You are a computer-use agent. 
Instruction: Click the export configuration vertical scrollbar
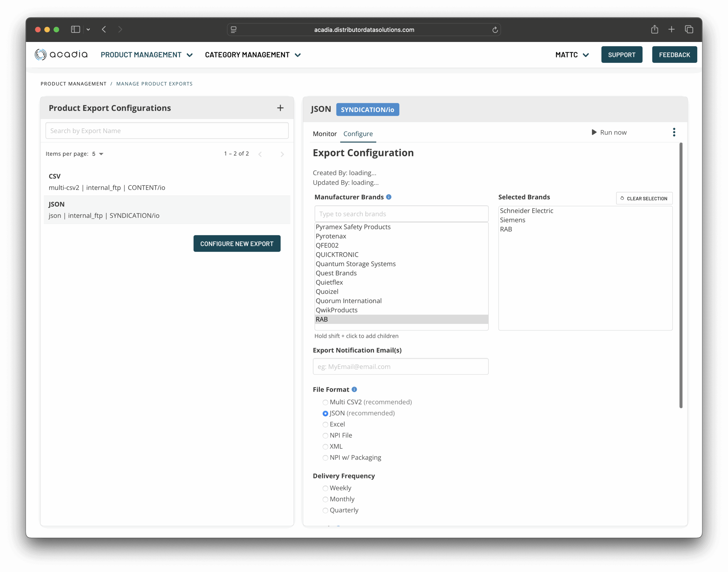coord(681,274)
